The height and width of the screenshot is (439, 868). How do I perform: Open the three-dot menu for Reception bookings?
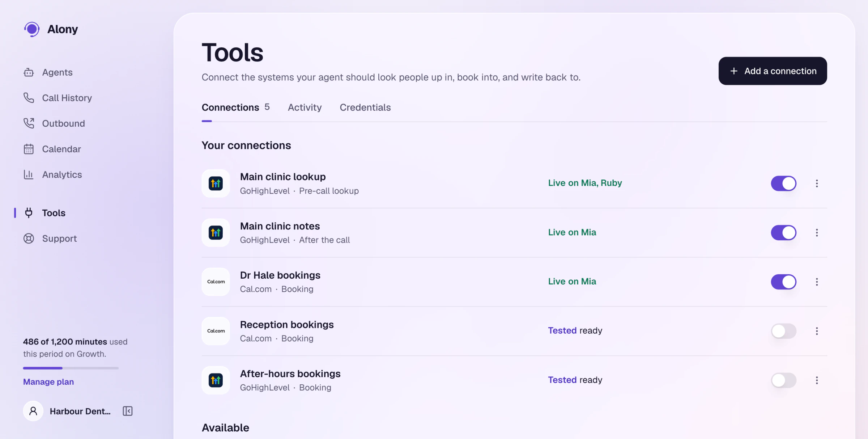[x=817, y=331]
